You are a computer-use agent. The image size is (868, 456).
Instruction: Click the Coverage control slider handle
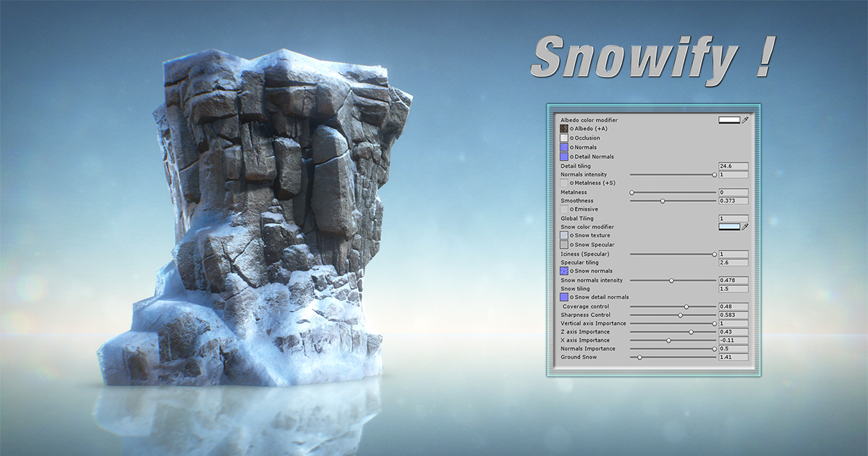(686, 306)
